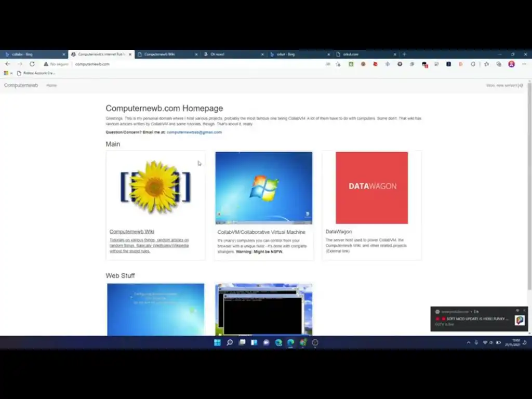Switch to the orkut.com tab

pyautogui.click(x=366, y=54)
